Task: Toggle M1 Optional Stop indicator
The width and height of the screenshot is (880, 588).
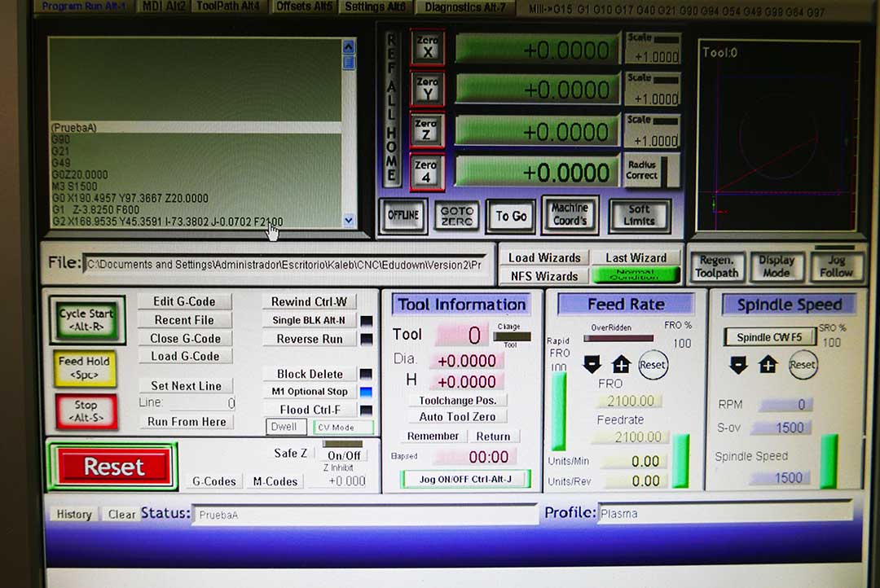Action: [367, 392]
